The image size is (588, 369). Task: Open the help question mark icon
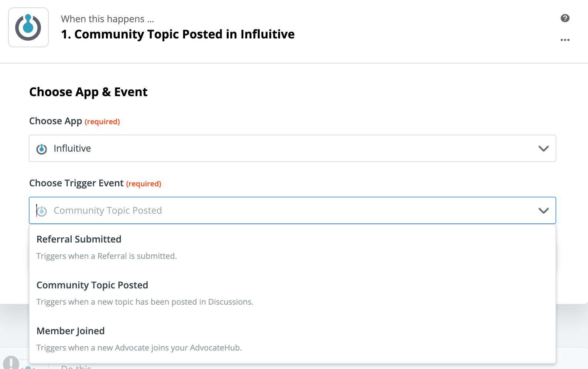pos(565,18)
